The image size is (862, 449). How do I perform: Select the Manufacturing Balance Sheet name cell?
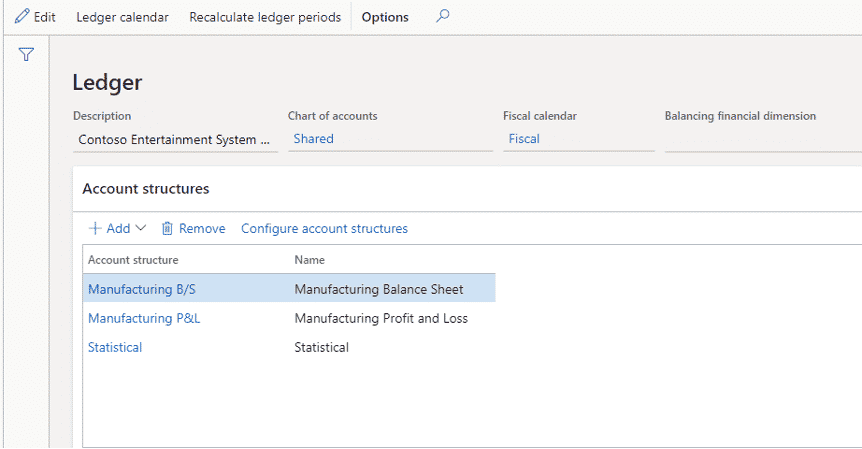pos(379,289)
